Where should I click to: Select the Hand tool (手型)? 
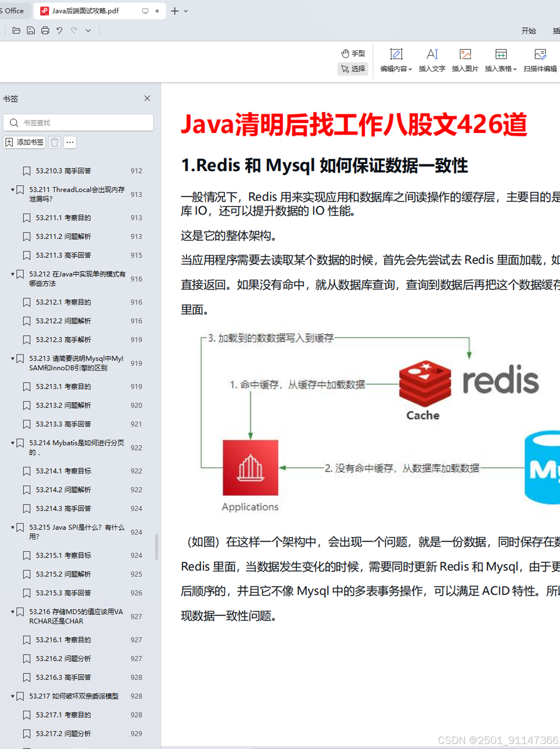click(353, 53)
